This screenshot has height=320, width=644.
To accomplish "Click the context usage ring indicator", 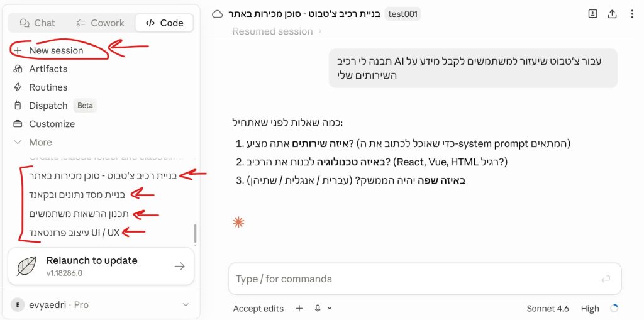I will tap(614, 308).
